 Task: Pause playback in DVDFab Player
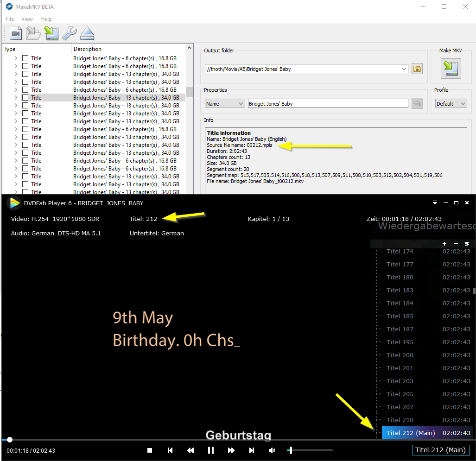click(x=211, y=450)
